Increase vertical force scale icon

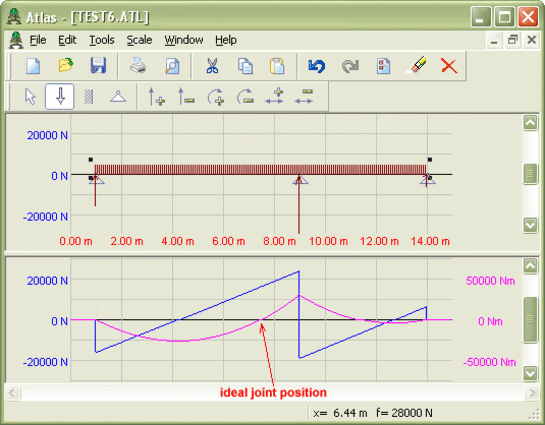[x=156, y=97]
